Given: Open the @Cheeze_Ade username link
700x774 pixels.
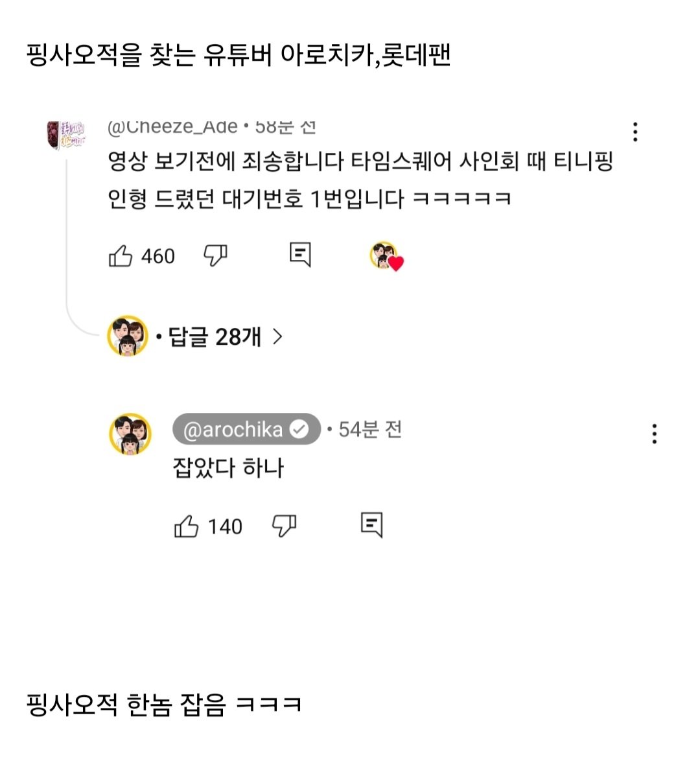Looking at the screenshot, I should pyautogui.click(x=172, y=127).
